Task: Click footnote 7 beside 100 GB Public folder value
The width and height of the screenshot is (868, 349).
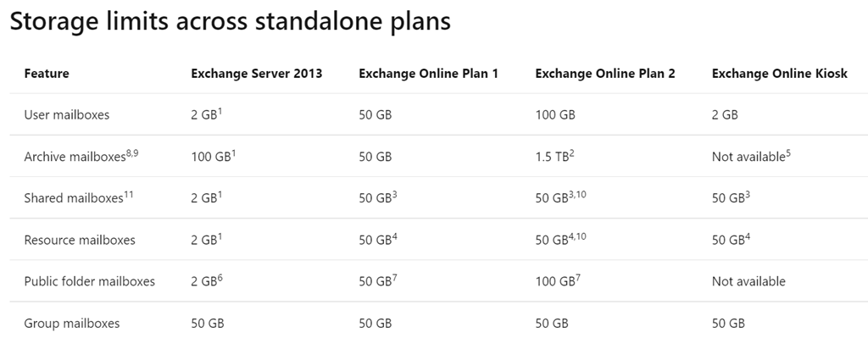Action: click(x=579, y=277)
